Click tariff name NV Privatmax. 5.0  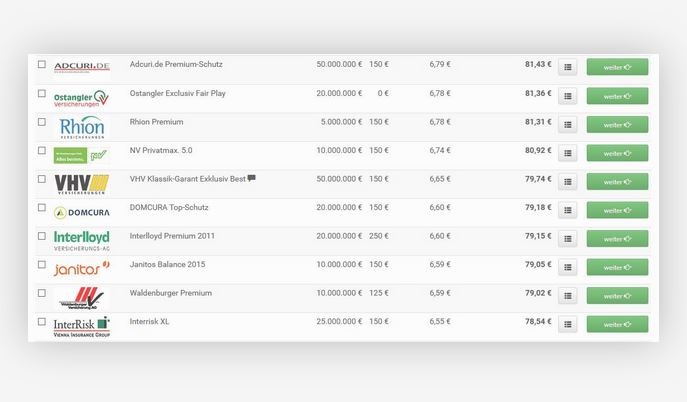click(161, 150)
